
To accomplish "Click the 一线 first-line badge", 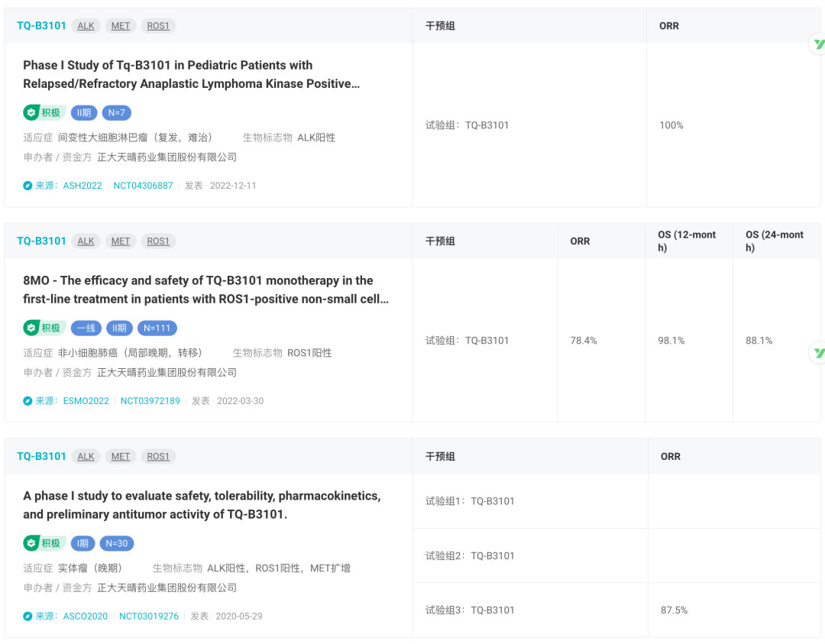I will click(x=86, y=328).
